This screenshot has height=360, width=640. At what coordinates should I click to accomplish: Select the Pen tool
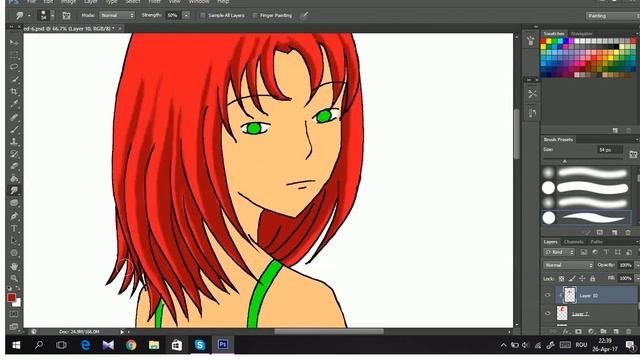pos(14,216)
